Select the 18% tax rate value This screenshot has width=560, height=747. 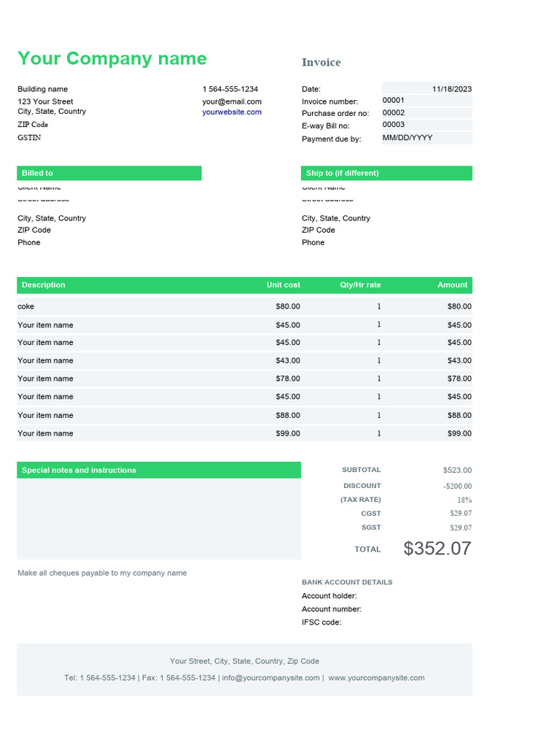click(x=464, y=500)
